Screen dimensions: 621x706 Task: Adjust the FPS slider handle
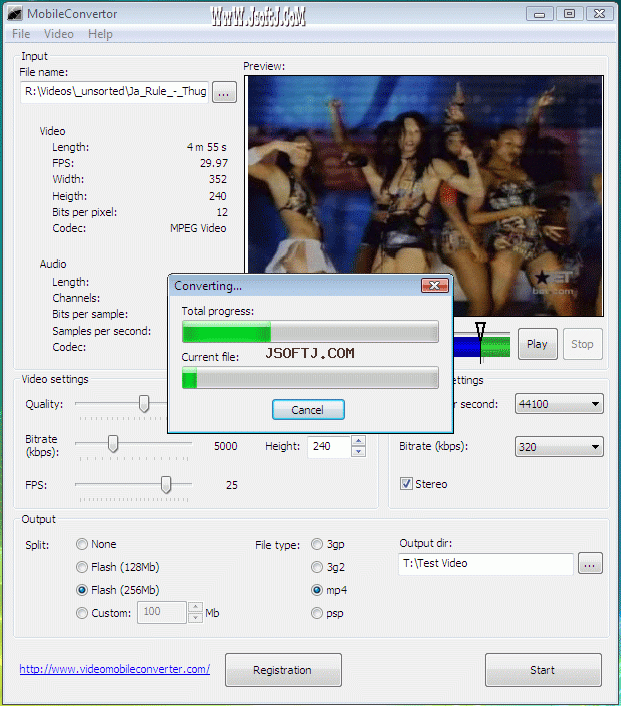pyautogui.click(x=166, y=484)
